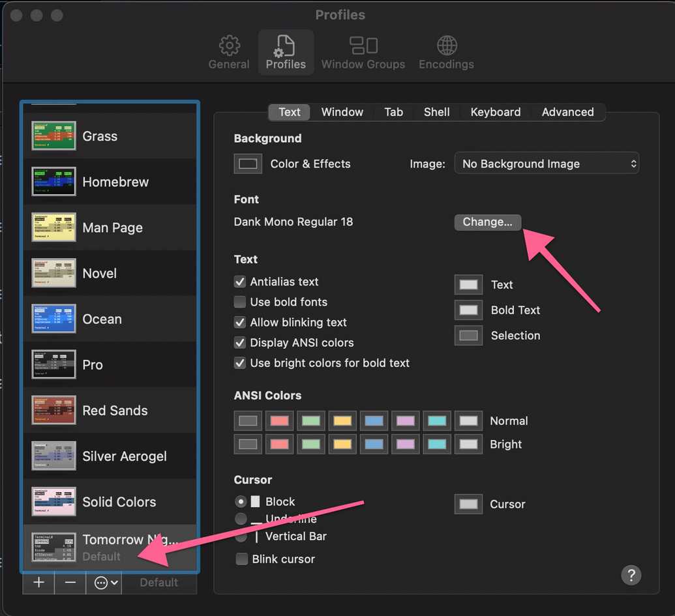The height and width of the screenshot is (616, 675).
Task: Remove selected profile with minus button
Action: [70, 583]
